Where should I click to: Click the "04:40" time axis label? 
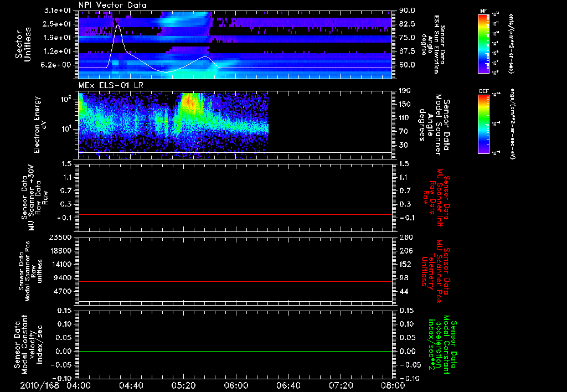[x=131, y=386]
